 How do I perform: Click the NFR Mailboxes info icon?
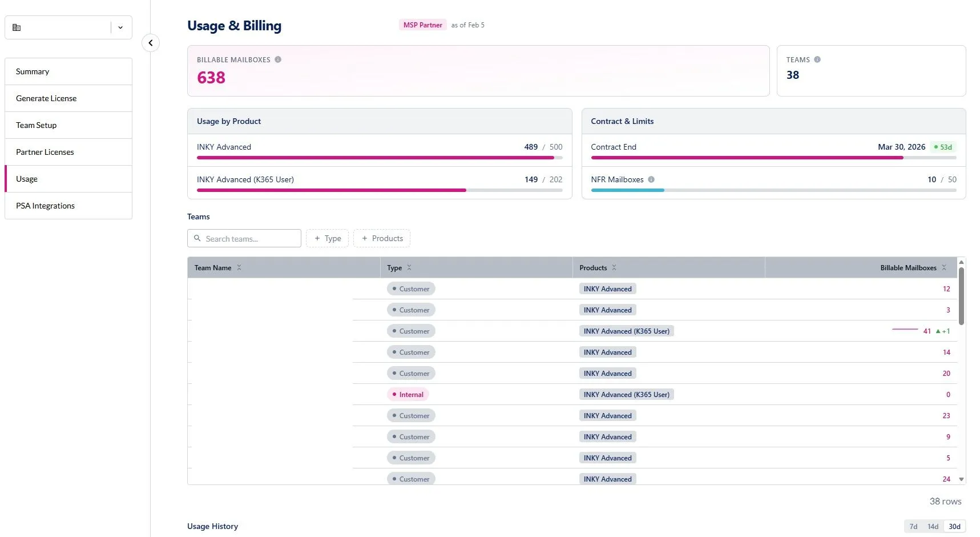click(x=651, y=179)
